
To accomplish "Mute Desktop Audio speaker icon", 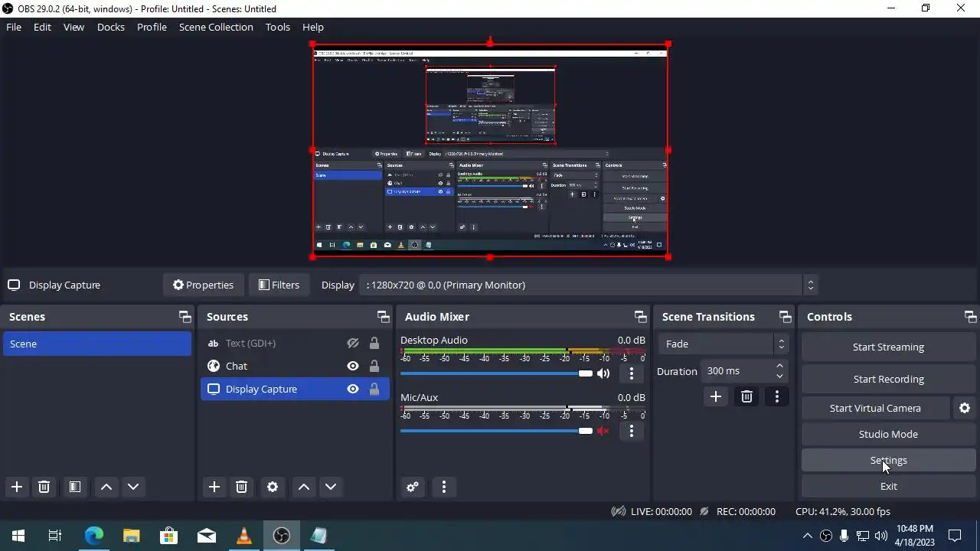I will point(603,373).
